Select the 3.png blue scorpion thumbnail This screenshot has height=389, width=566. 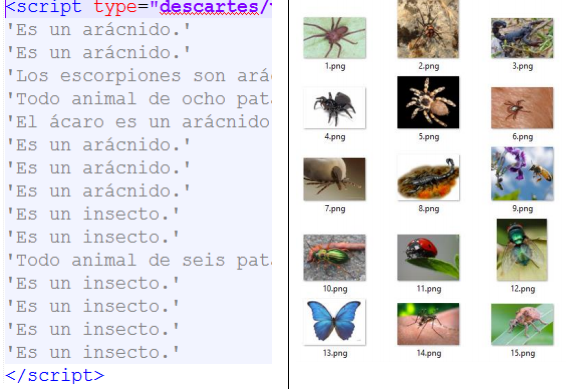tap(522, 38)
